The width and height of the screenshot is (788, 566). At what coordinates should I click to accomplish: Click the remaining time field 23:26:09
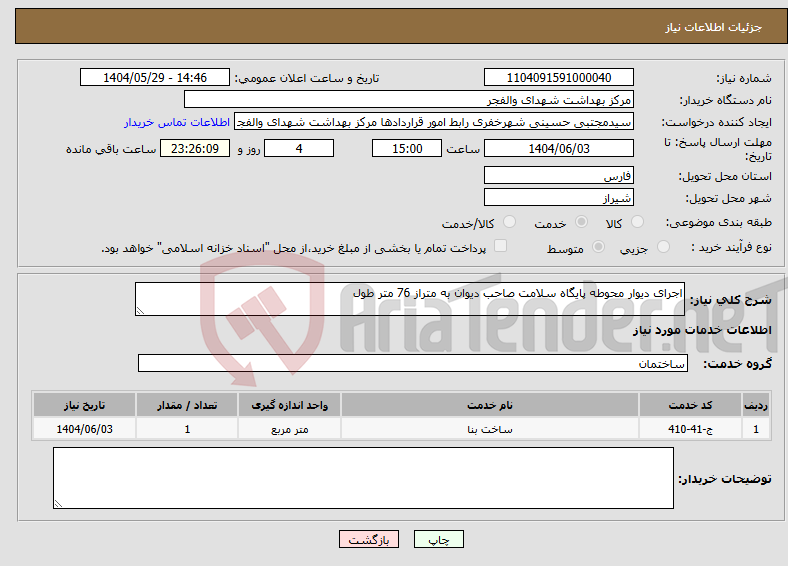(x=195, y=148)
